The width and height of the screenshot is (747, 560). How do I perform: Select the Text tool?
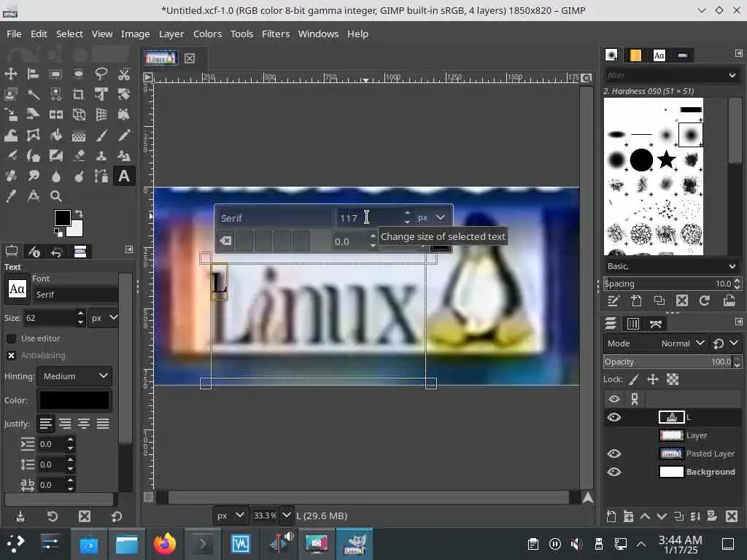coord(124,176)
